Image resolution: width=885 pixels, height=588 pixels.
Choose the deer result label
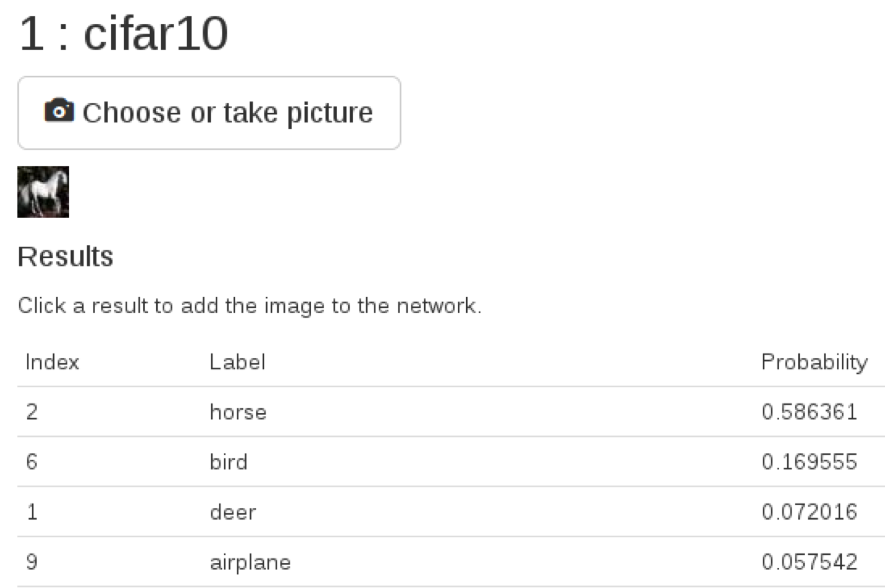pyautogui.click(x=233, y=512)
